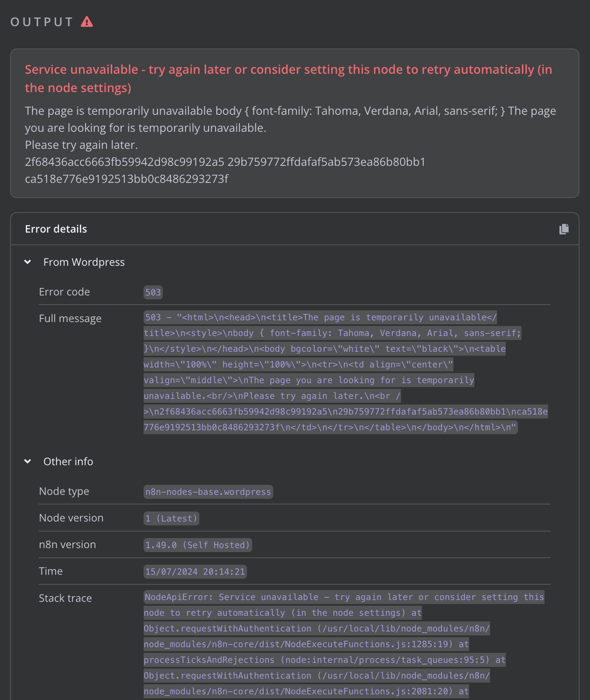Click the From Wordpress chevron arrow
The image size is (590, 700).
pyautogui.click(x=27, y=262)
